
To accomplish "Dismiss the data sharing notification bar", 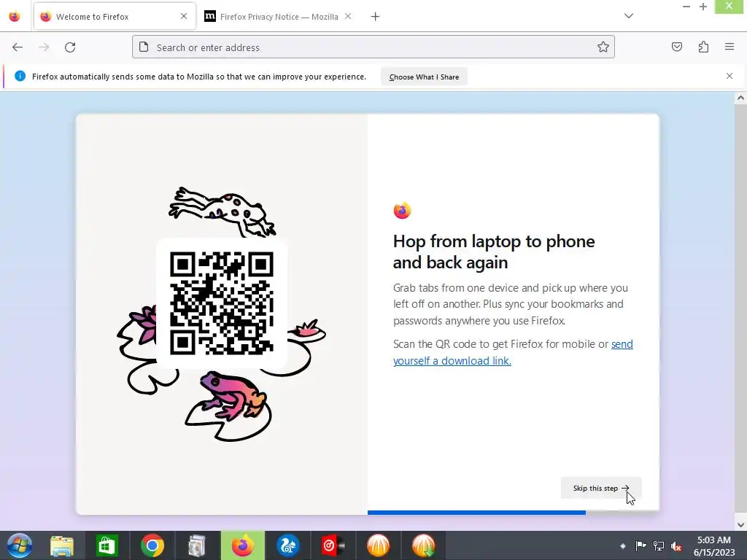I will point(729,76).
